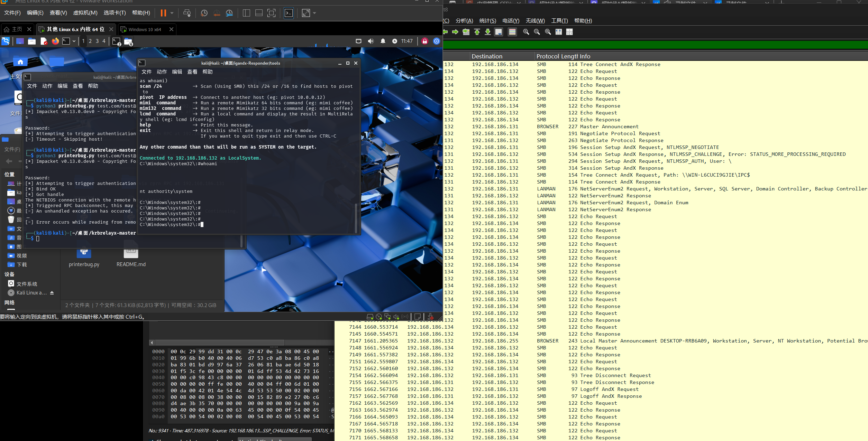
Task: Switch to Kali workspace 3
Action: pos(97,41)
